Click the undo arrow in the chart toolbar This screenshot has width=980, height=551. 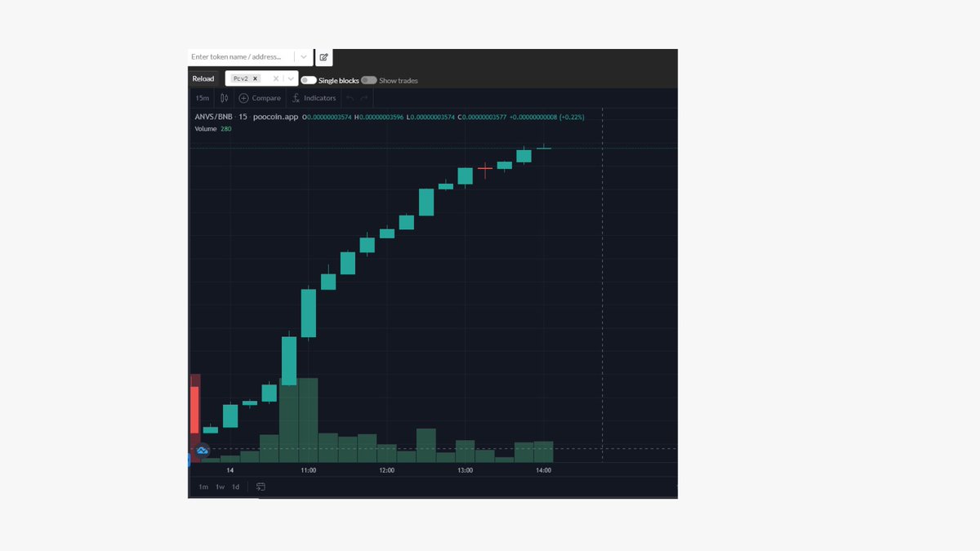350,98
